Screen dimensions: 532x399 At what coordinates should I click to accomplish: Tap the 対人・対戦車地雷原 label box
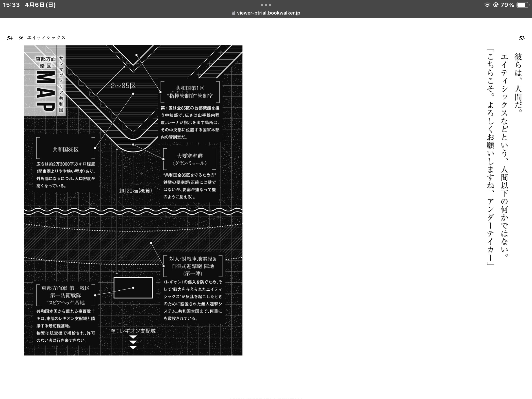193,266
